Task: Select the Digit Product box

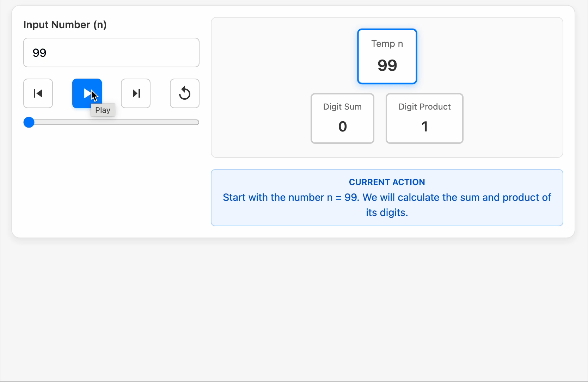Action: tap(424, 118)
